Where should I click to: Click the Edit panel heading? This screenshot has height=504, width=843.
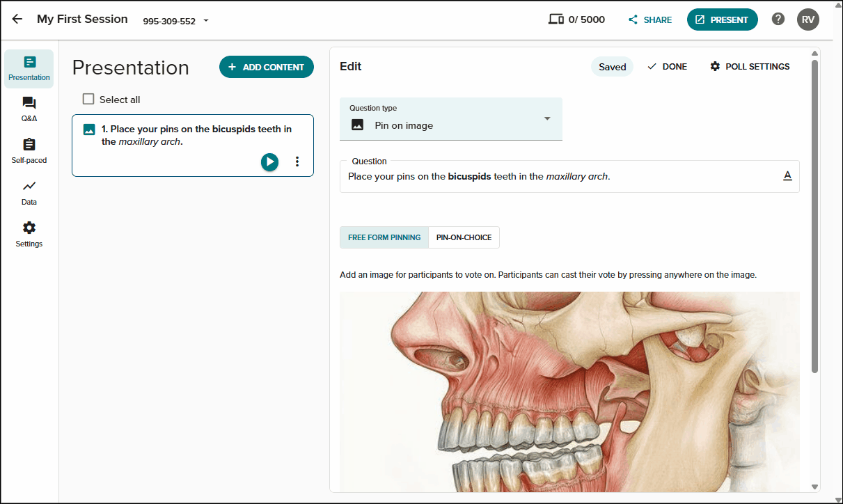coord(351,67)
